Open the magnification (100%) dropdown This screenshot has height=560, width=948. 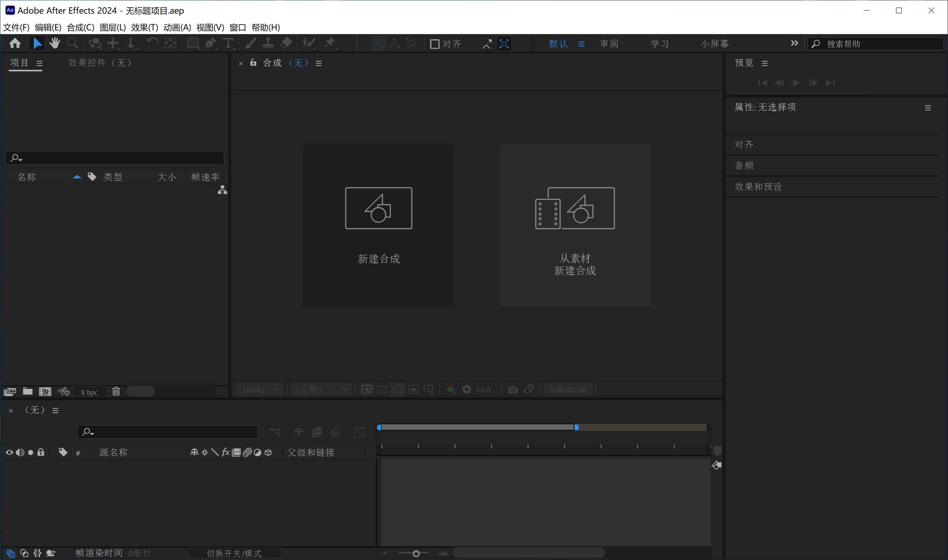pos(260,390)
